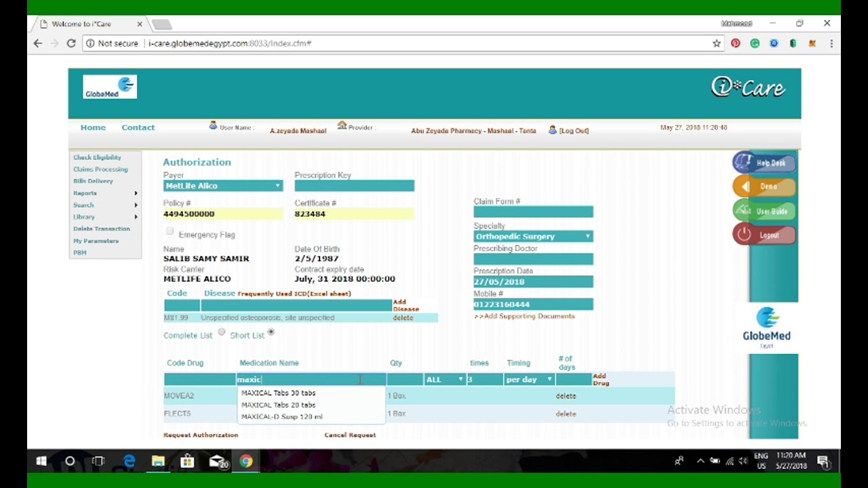Select the Short List radio button

click(271, 331)
